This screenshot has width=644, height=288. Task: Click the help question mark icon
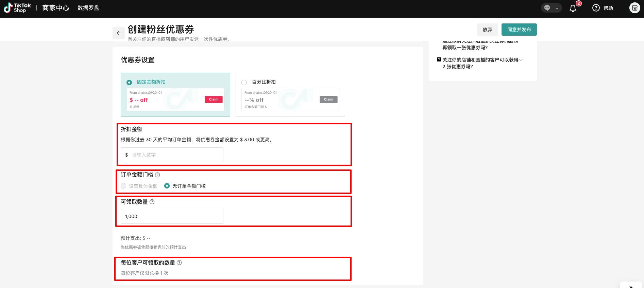[596, 8]
